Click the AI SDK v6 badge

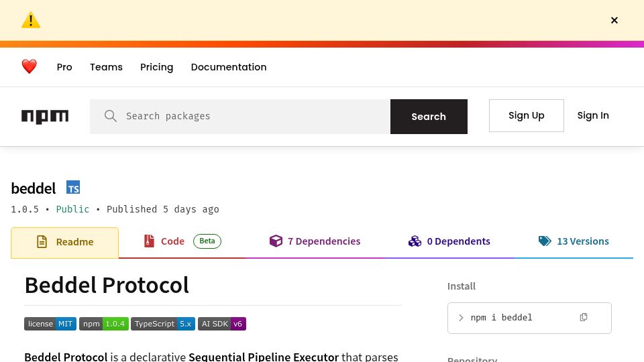[222, 324]
